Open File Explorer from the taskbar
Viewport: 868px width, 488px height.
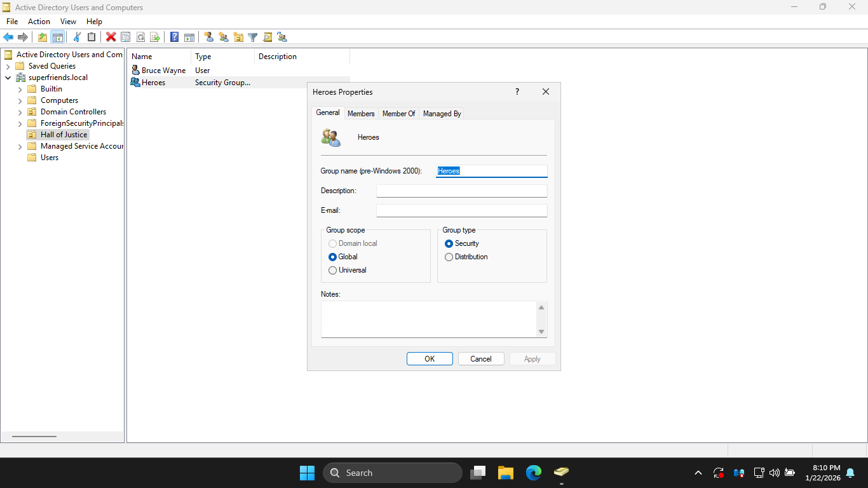pyautogui.click(x=505, y=473)
